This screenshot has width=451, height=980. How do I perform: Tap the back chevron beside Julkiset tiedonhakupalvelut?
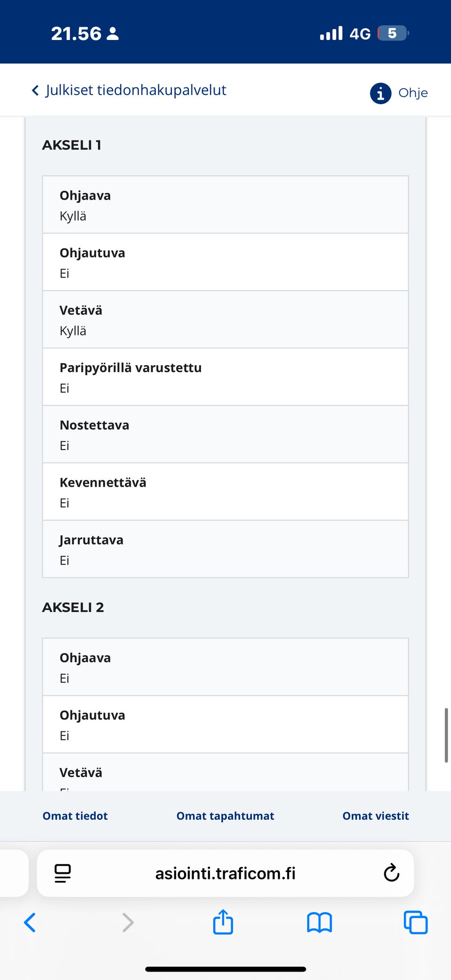click(35, 90)
